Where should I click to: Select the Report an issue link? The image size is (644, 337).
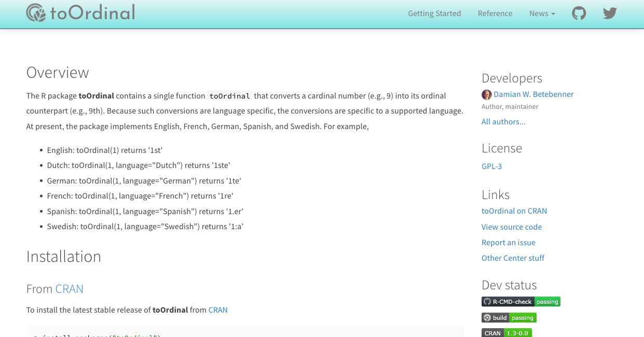(x=508, y=243)
